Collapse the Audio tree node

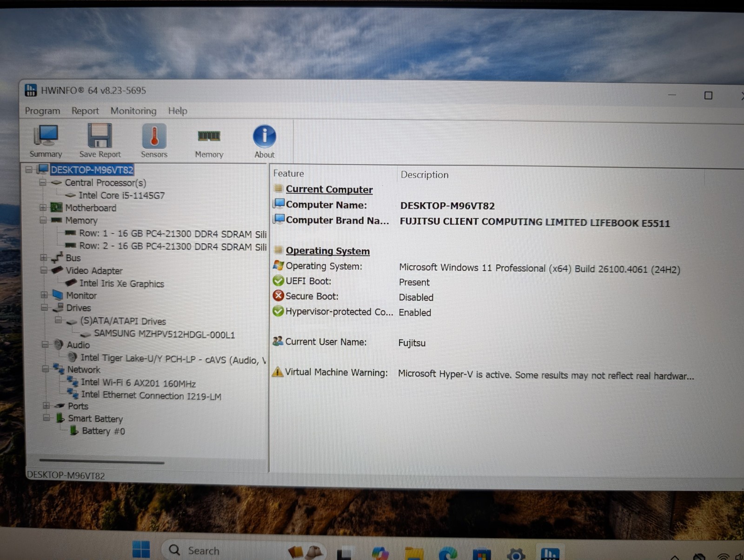45,344
